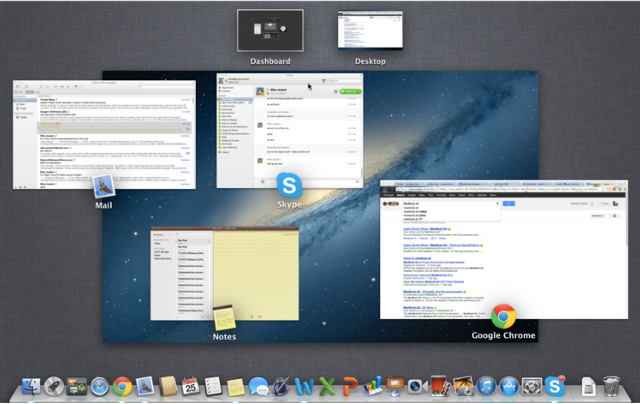Select the Skype chat window

290,131
